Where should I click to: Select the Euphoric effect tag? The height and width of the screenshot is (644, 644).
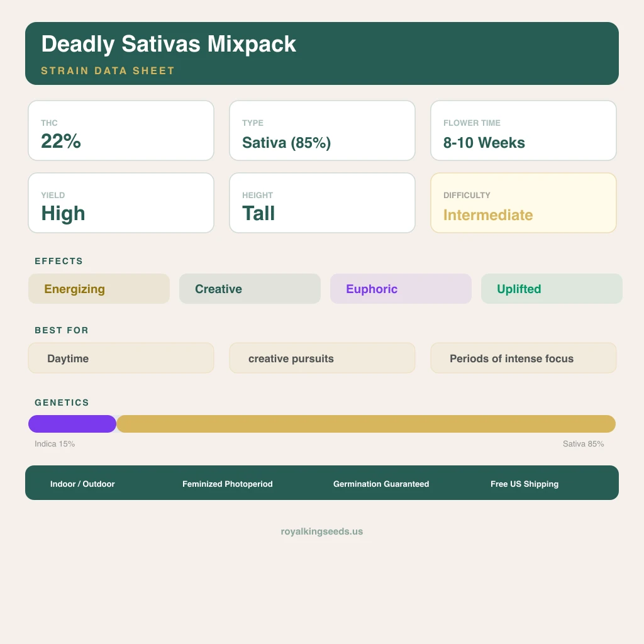tap(401, 289)
